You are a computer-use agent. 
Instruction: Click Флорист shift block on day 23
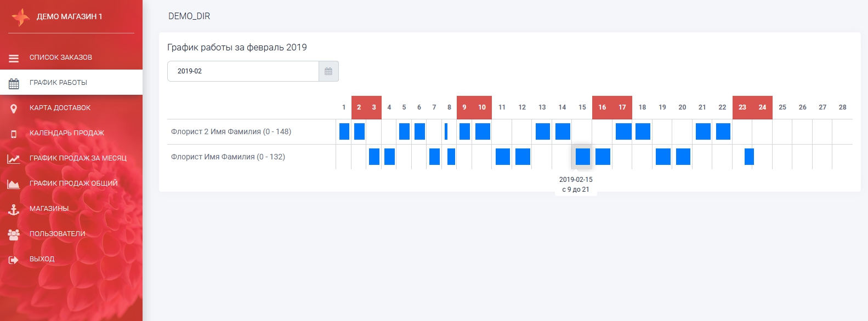[x=749, y=157]
